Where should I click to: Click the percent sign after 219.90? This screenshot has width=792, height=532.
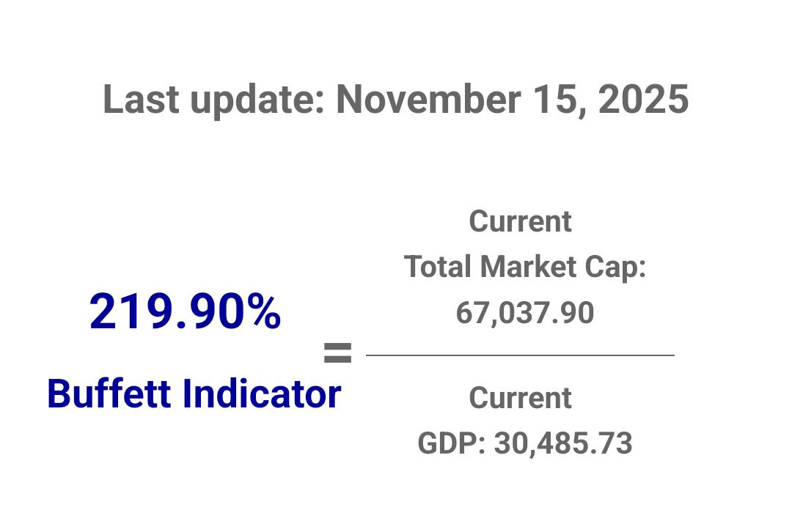263,312
